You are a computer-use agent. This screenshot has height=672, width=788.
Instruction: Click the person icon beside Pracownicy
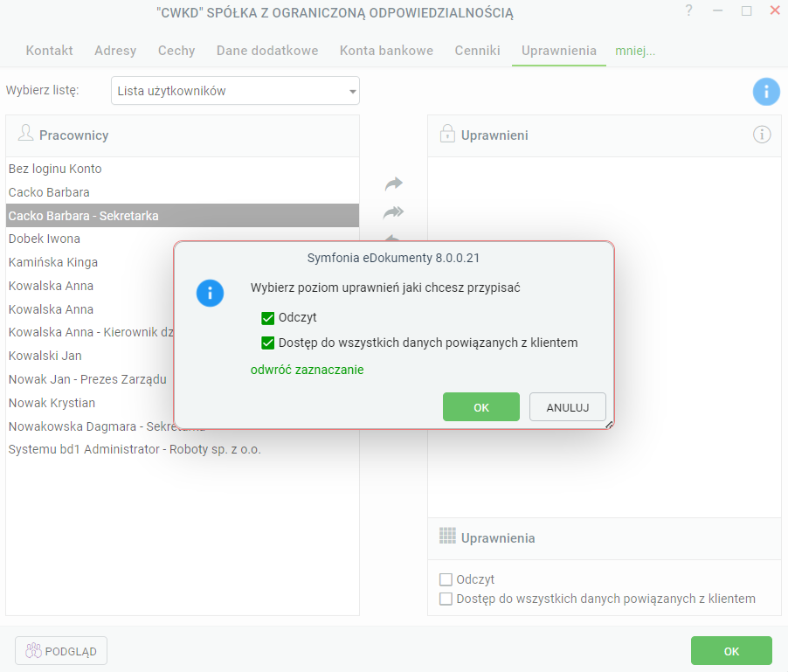(x=25, y=133)
